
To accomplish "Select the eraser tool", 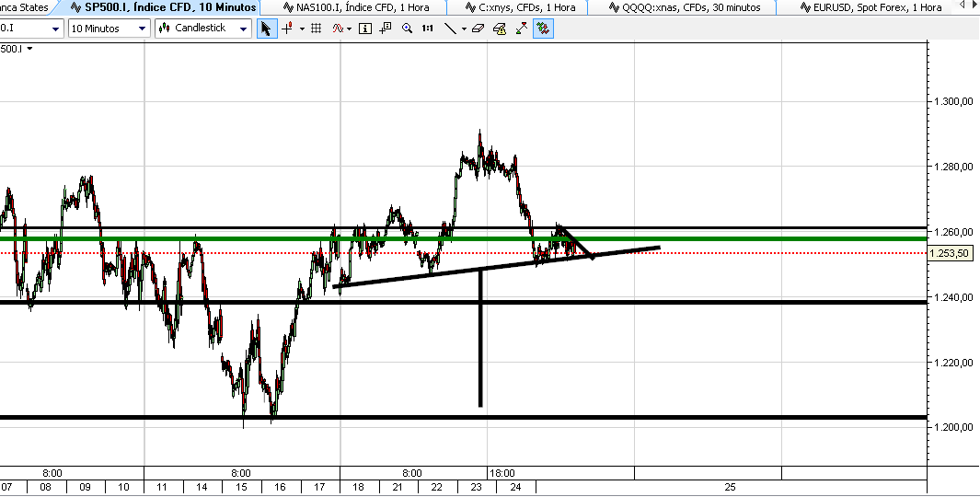I will 478,29.
